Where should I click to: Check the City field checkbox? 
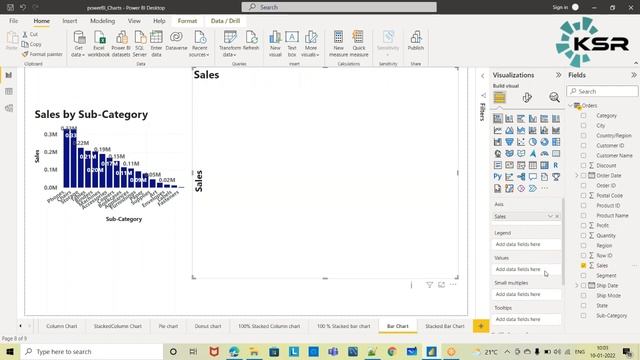pos(583,126)
